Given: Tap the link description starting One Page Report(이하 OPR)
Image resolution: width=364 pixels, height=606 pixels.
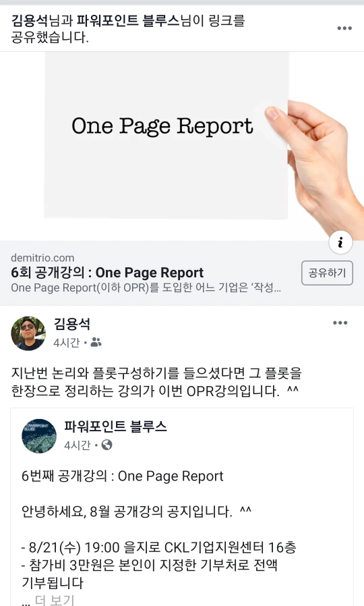Looking at the screenshot, I should coord(146,288).
